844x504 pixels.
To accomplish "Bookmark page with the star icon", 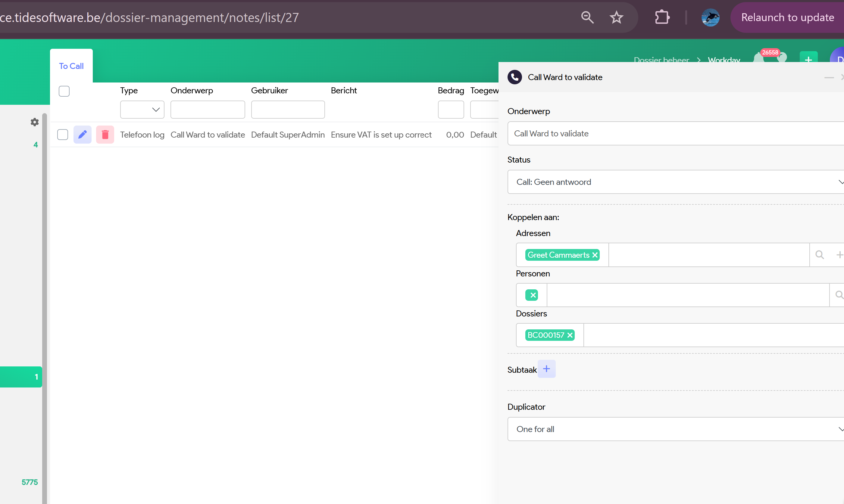I will click(x=616, y=17).
